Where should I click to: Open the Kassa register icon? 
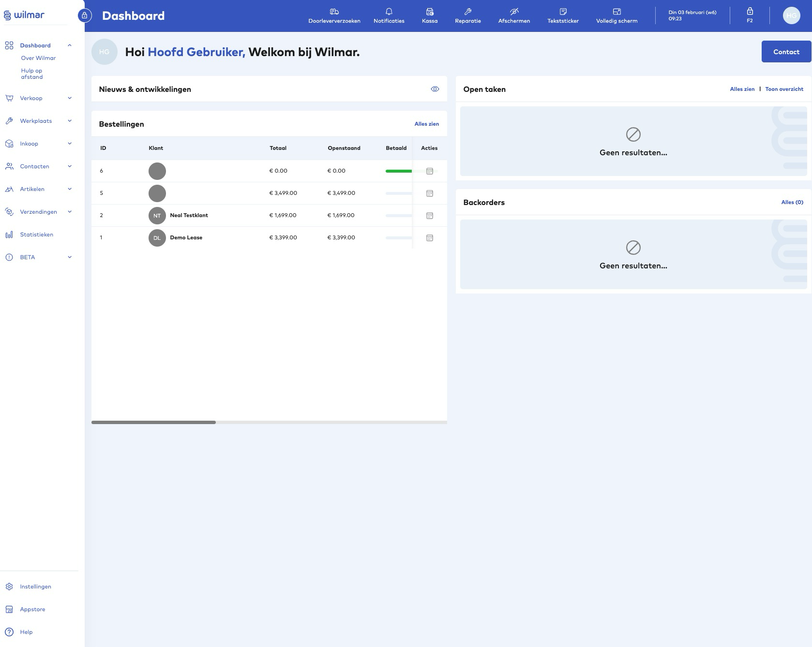429,12
